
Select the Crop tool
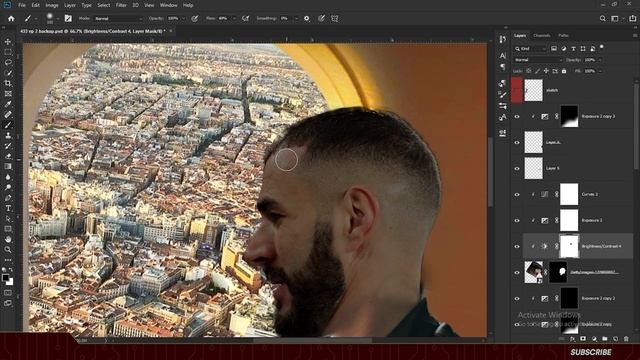(x=8, y=83)
